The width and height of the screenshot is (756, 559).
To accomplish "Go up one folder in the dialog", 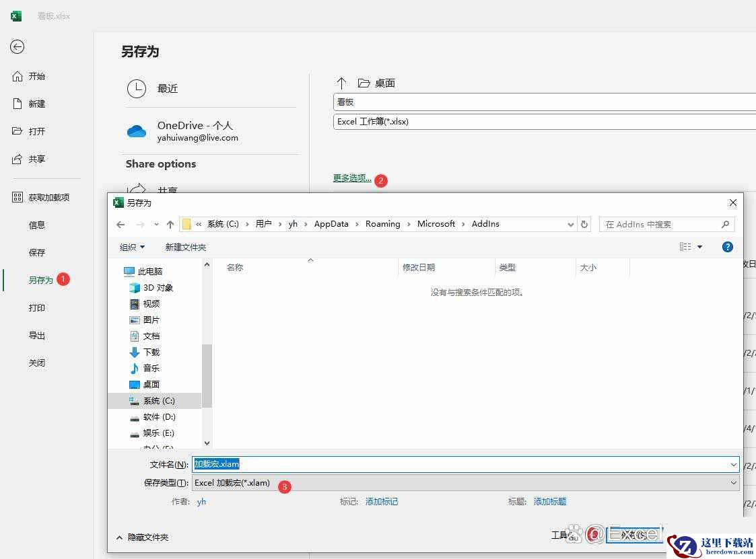I will [x=170, y=225].
